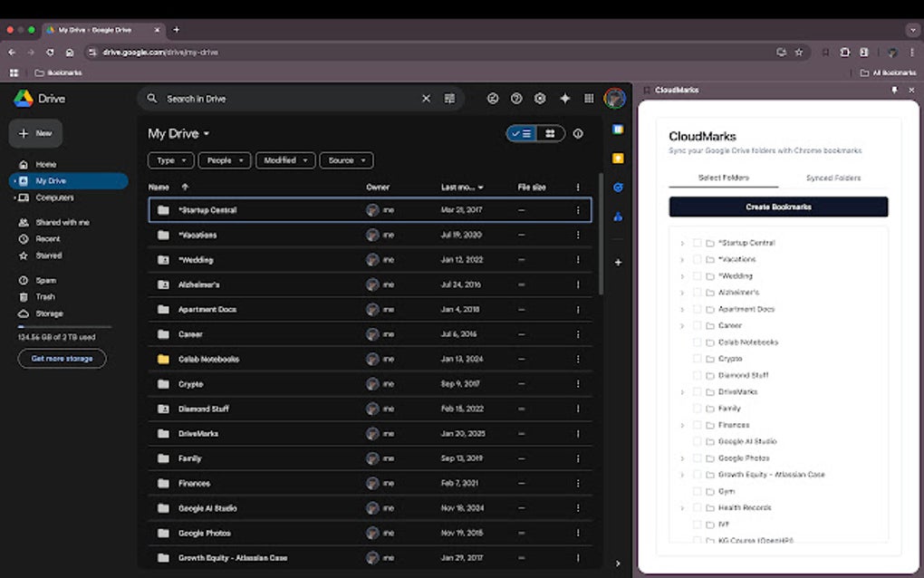Open the Google apps grid
This screenshot has height=578, width=924.
point(590,98)
